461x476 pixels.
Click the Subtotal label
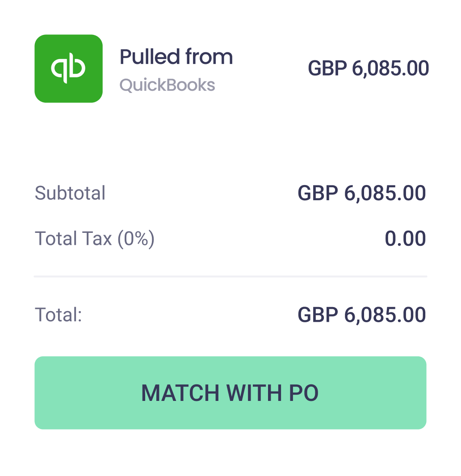[70, 194]
